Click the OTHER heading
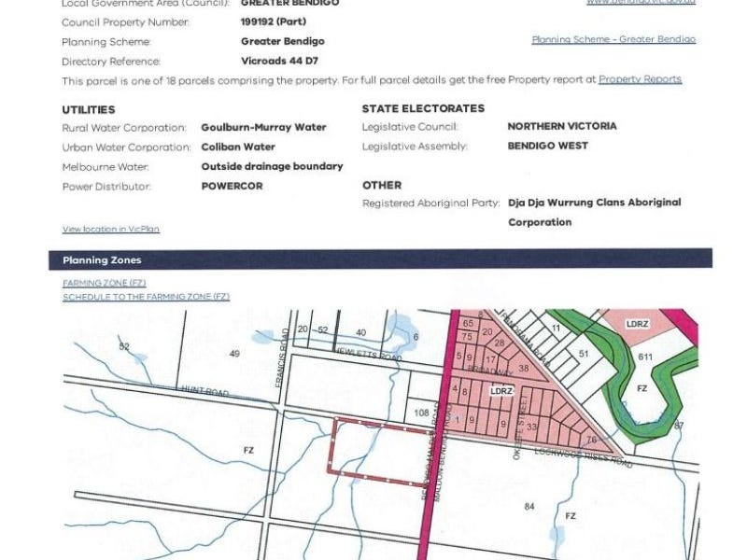747x560 pixels. pos(382,185)
